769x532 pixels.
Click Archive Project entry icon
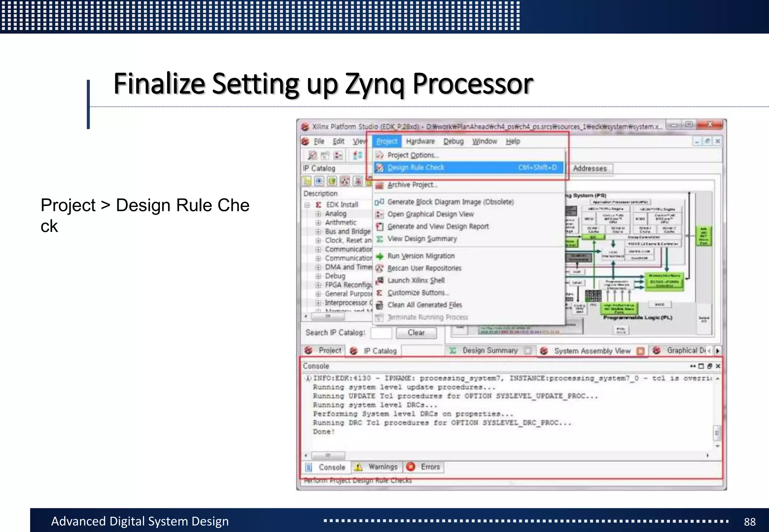[380, 185]
